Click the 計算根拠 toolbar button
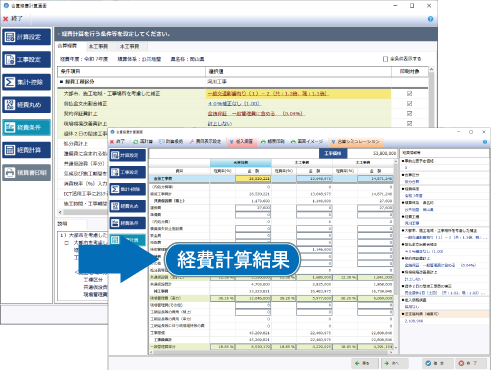This screenshot has width=491, height=370. click(171, 142)
